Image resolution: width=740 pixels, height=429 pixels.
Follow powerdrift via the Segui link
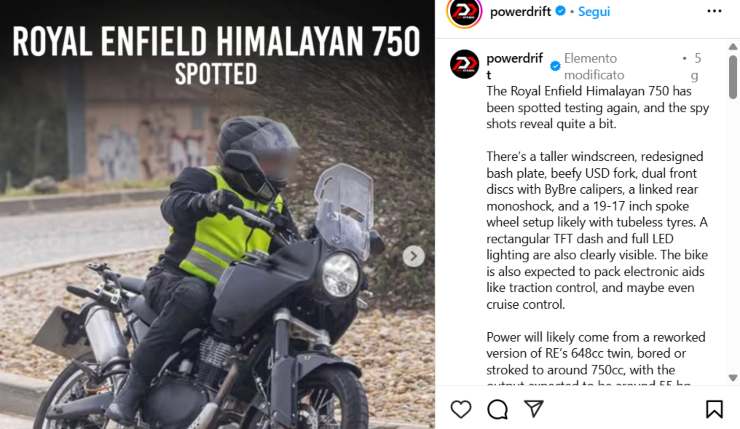click(x=594, y=11)
